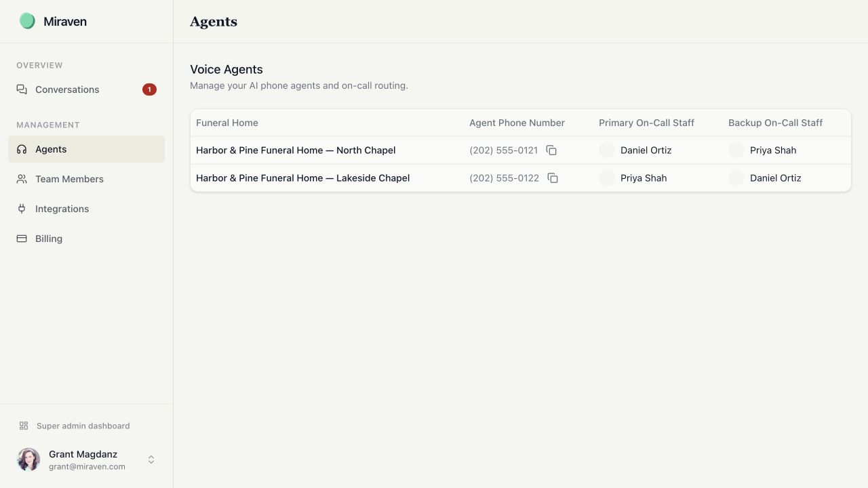Click phone number text (202) 555-0122
The image size is (868, 488).
(504, 178)
